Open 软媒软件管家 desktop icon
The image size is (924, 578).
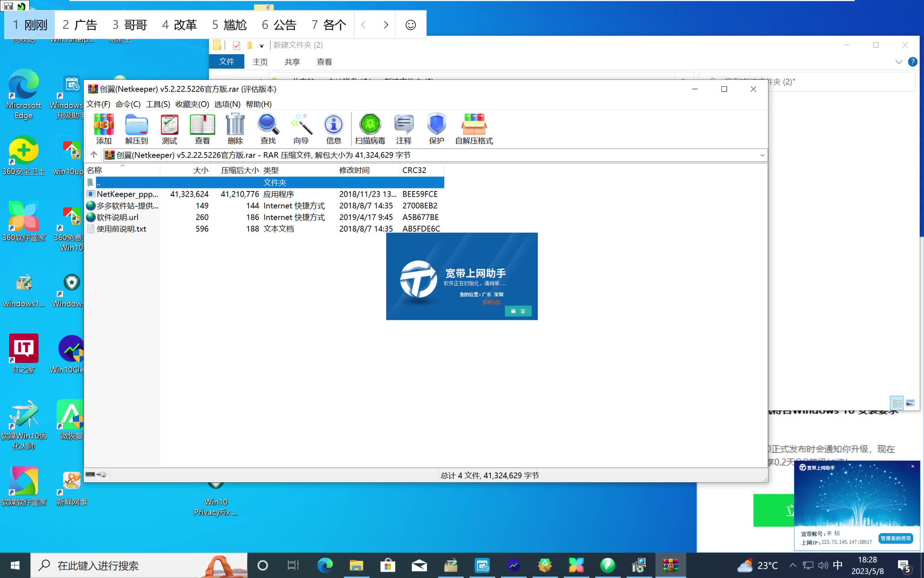(24, 486)
